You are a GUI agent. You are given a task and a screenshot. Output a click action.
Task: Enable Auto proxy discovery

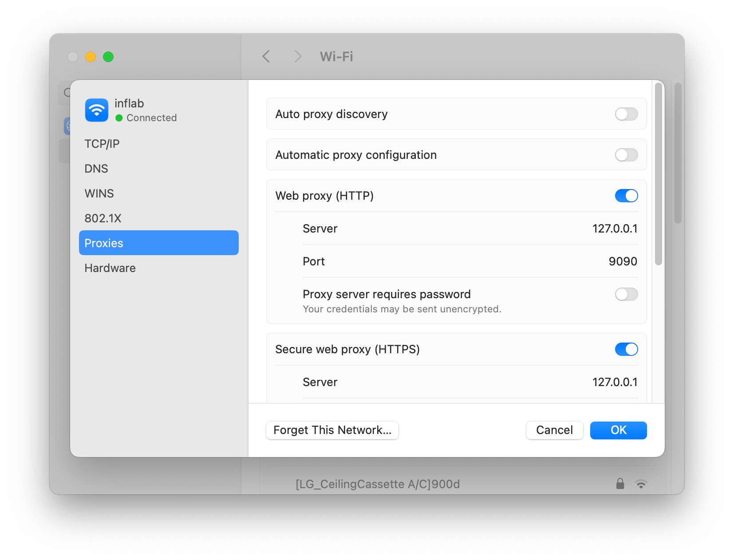coord(626,114)
